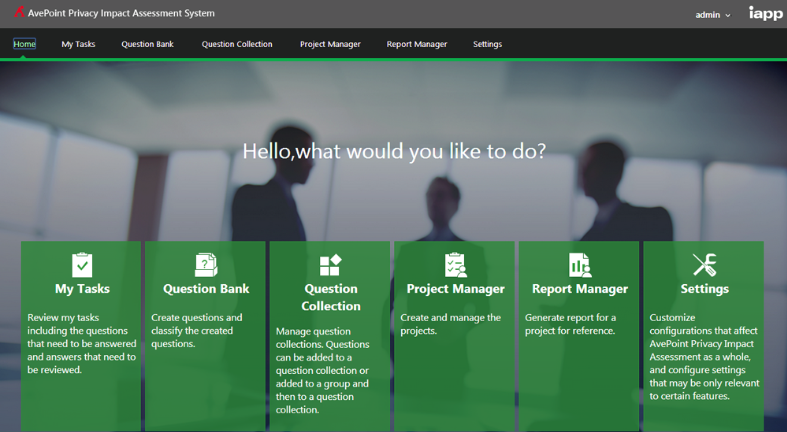The image size is (787, 432).
Task: Select the Home tab in navigation bar
Action: pyautogui.click(x=24, y=44)
